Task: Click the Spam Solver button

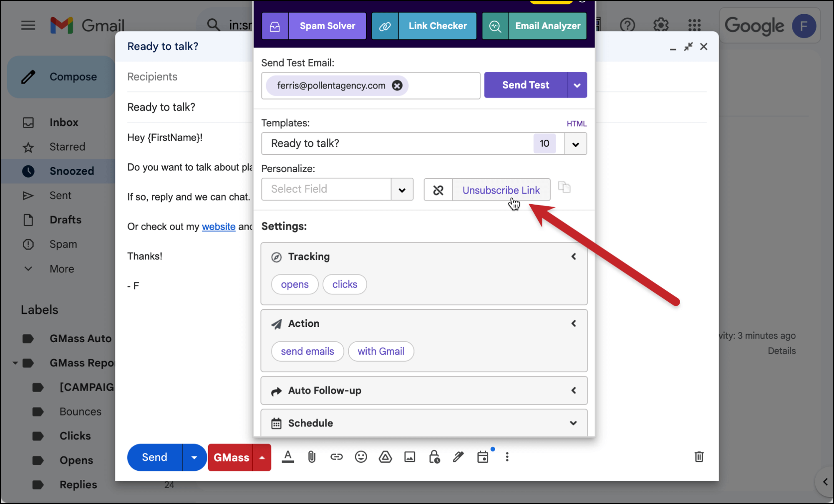Action: (x=314, y=26)
